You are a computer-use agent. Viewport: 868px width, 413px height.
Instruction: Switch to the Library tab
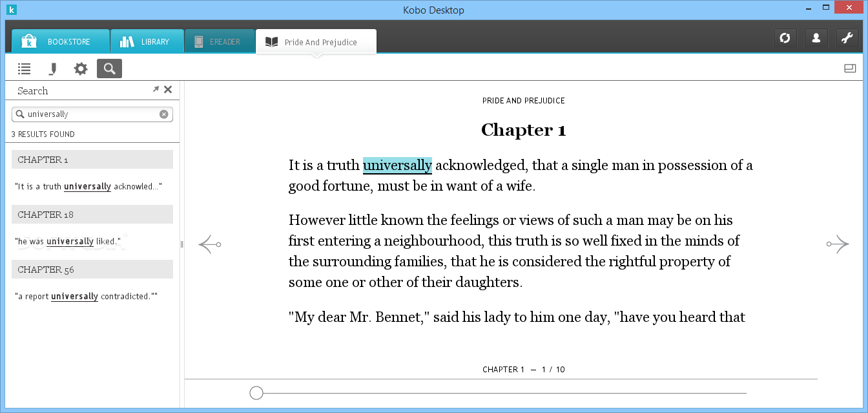(x=147, y=41)
